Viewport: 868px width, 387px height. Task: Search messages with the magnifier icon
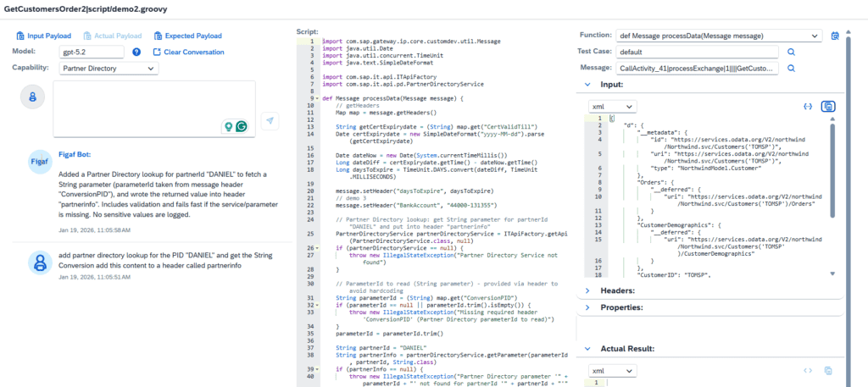(792, 69)
